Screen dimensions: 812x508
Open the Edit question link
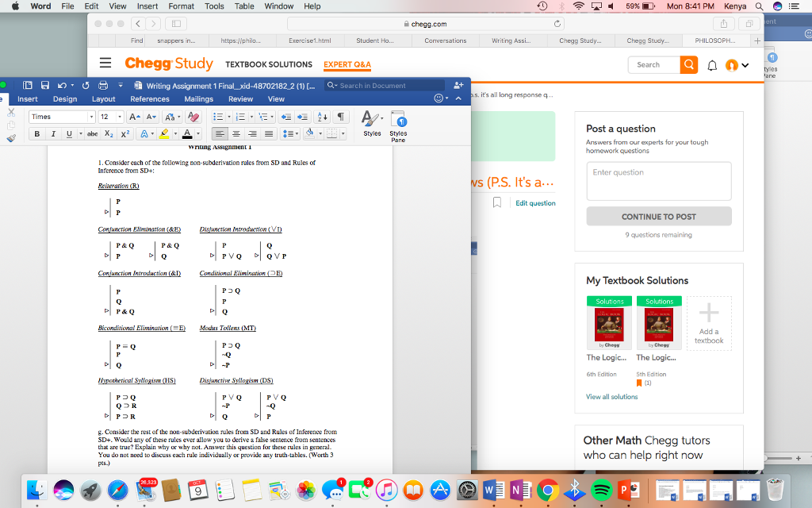tap(535, 203)
